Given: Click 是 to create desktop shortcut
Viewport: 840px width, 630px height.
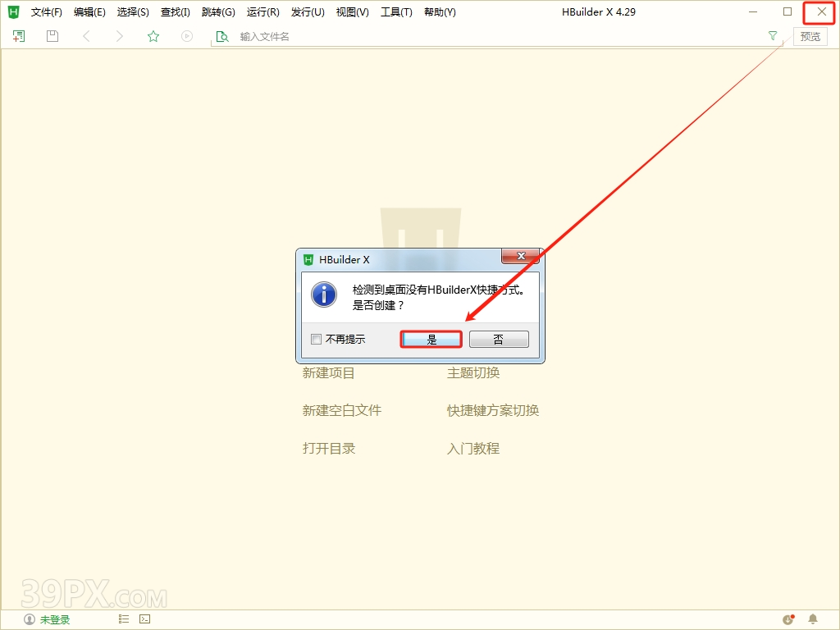Looking at the screenshot, I should pyautogui.click(x=431, y=339).
